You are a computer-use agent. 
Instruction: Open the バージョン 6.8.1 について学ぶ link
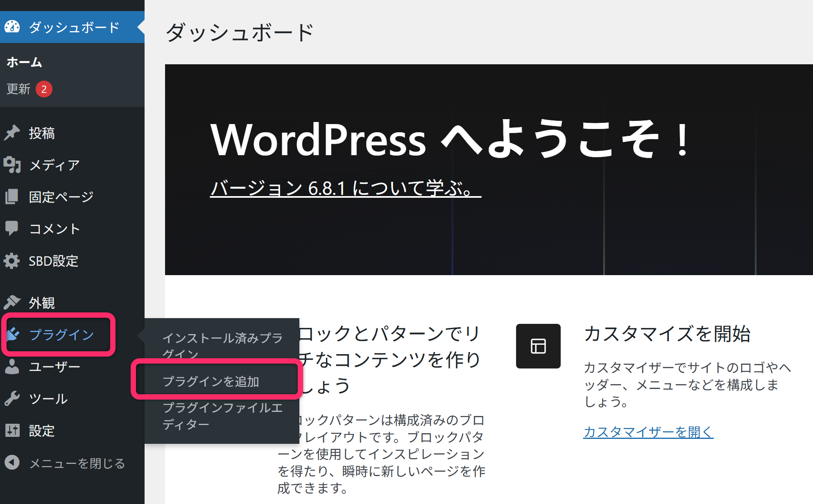346,188
